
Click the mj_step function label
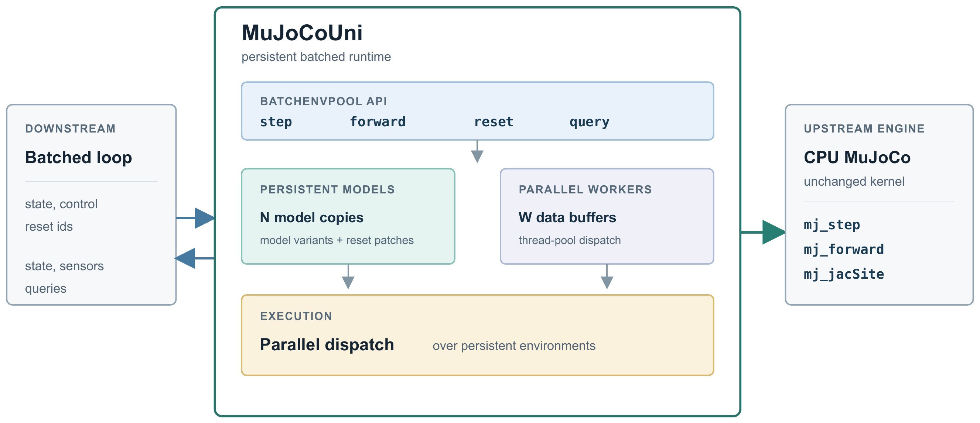832,225
